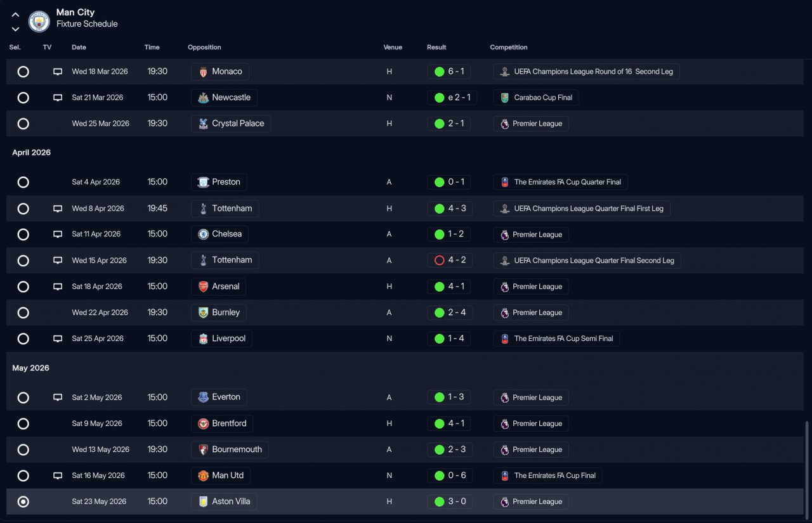Click the TV icon for Man Utd final
This screenshot has width=812, height=523.
tap(58, 475)
